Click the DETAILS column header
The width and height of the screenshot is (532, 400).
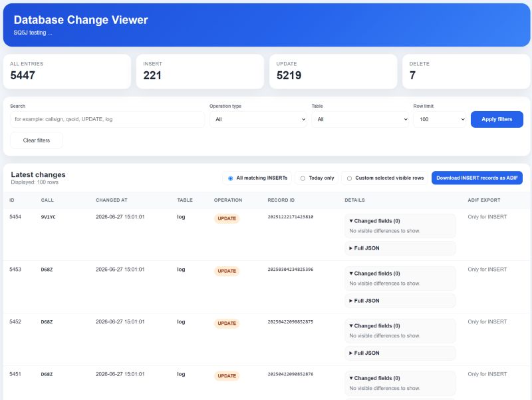354,200
